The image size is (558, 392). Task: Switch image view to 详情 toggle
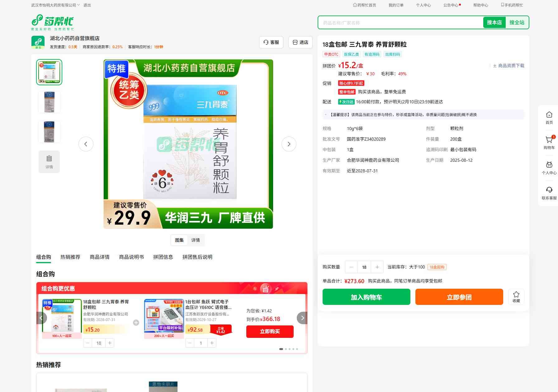coord(196,240)
